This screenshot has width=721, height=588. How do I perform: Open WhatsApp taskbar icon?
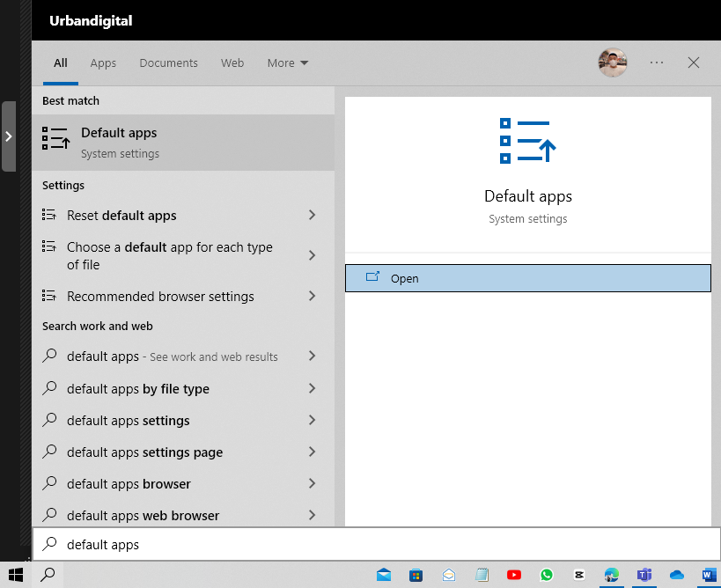click(x=547, y=575)
